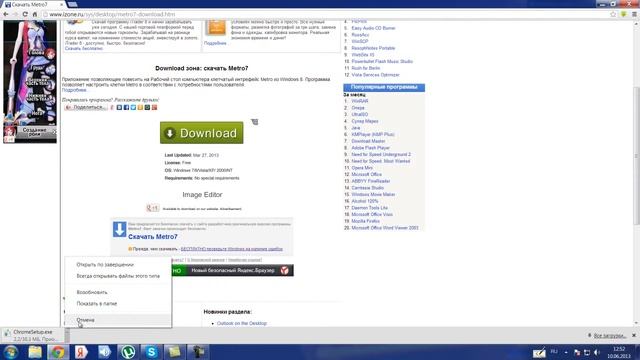Open the Adobe Flash Player link
640x360 pixels.
(371, 148)
